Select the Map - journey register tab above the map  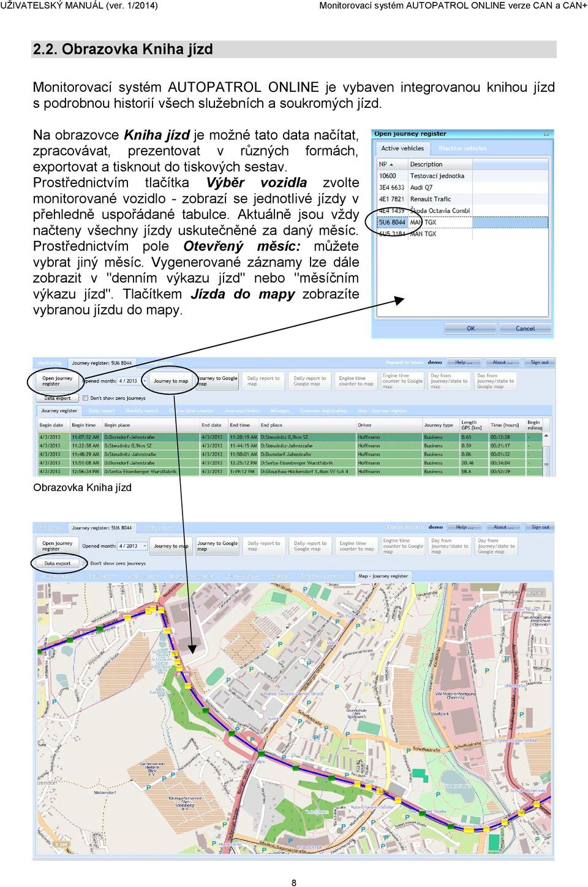tap(383, 576)
